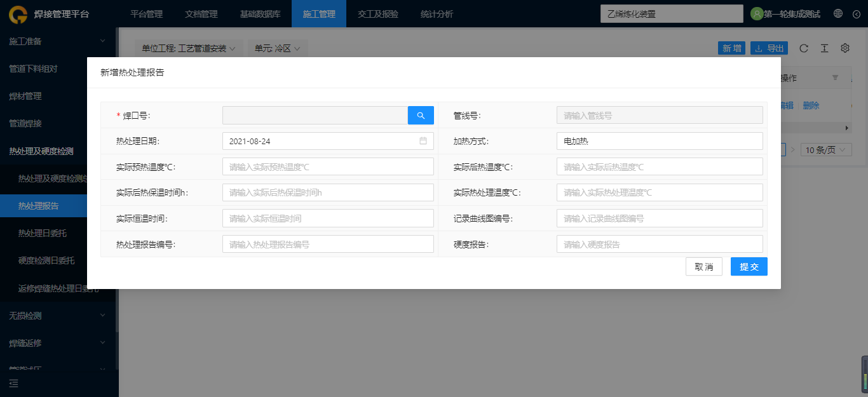Image resolution: width=868 pixels, height=397 pixels.
Task: Click the 记录曲线图编号 input field
Action: coord(660,219)
